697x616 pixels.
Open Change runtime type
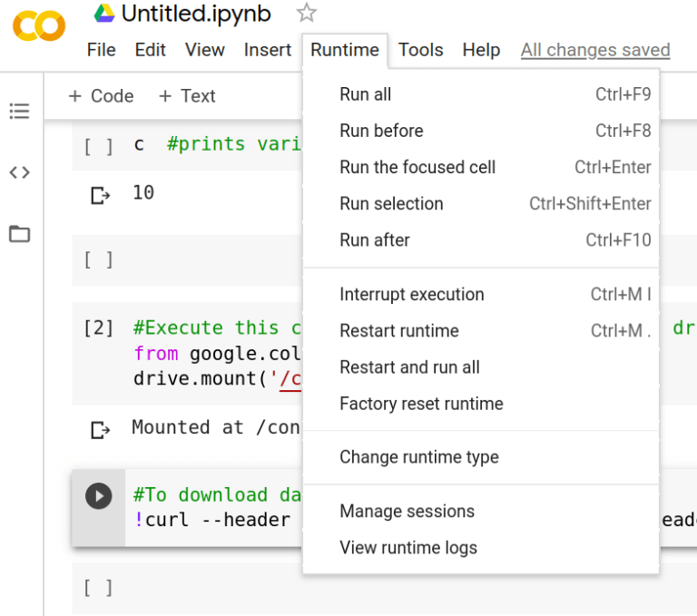(x=481, y=457)
